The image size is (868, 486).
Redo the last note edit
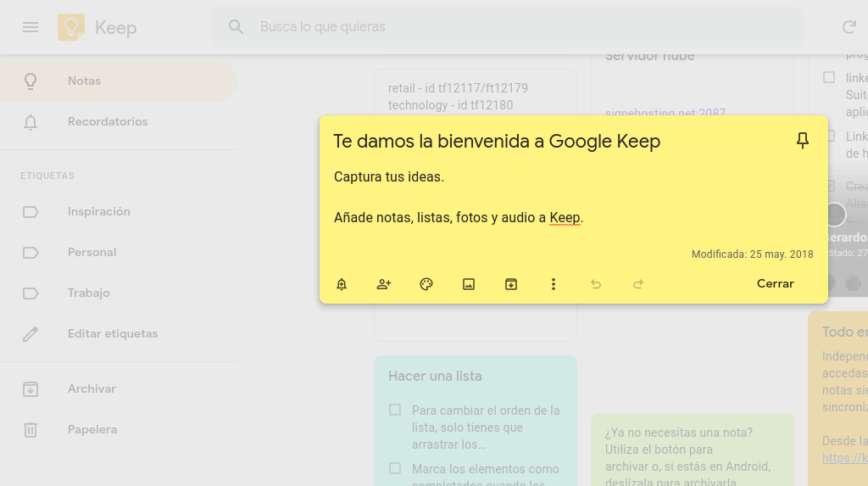click(638, 284)
